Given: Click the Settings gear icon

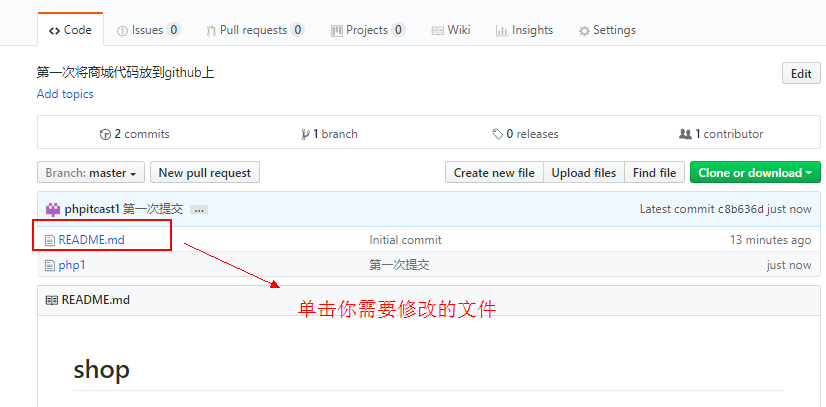Looking at the screenshot, I should point(584,31).
